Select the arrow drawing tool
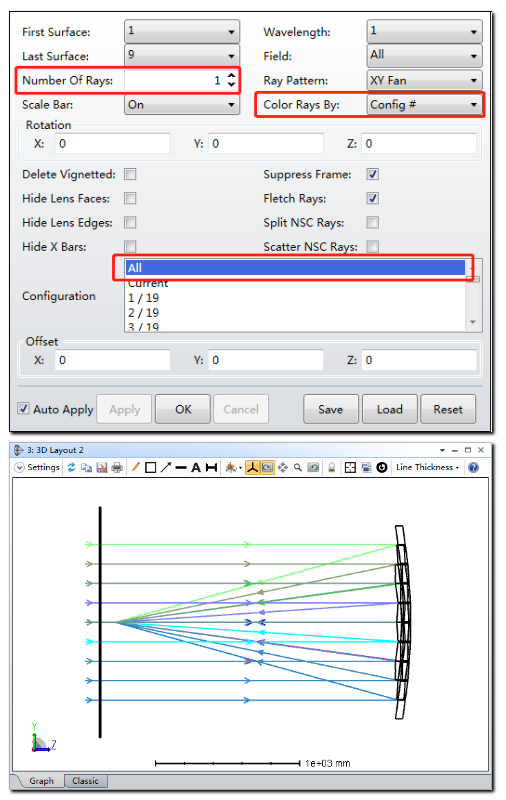This screenshot has height=800, width=506. 166,467
